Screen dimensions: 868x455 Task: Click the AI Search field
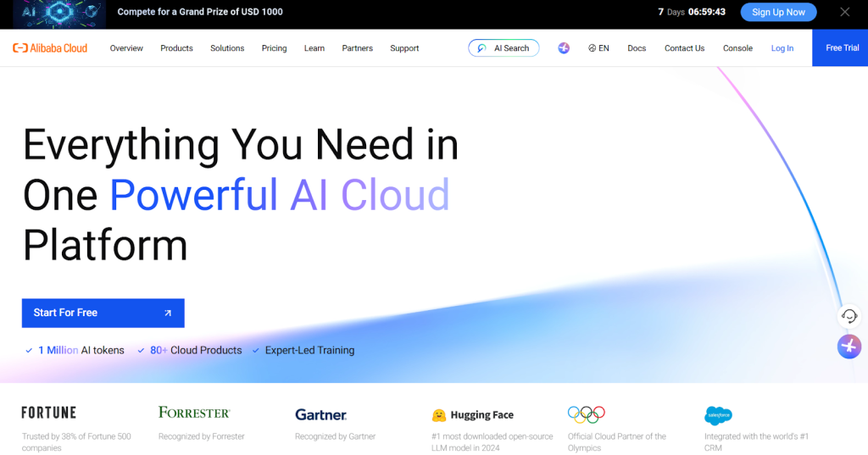coord(504,48)
